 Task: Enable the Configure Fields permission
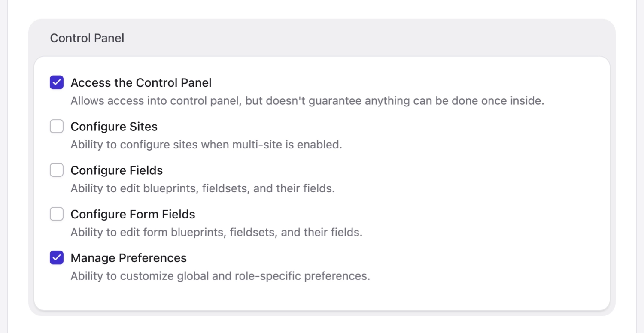[56, 170]
